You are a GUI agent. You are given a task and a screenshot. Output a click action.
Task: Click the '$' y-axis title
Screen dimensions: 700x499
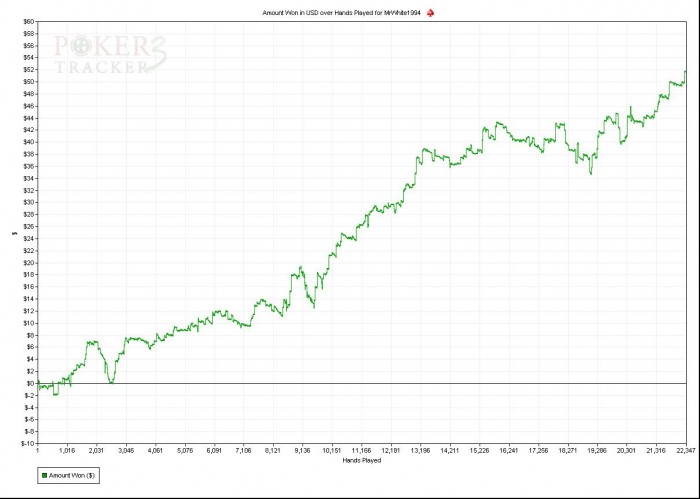(15, 233)
